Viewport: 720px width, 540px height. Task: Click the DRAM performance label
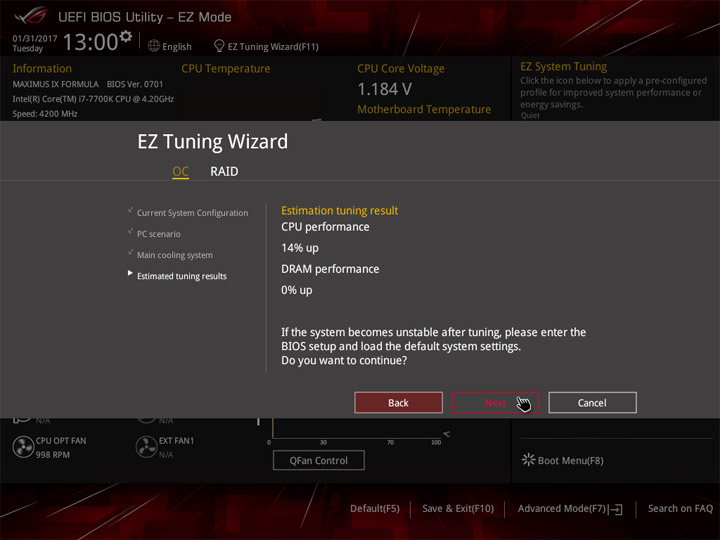point(330,269)
